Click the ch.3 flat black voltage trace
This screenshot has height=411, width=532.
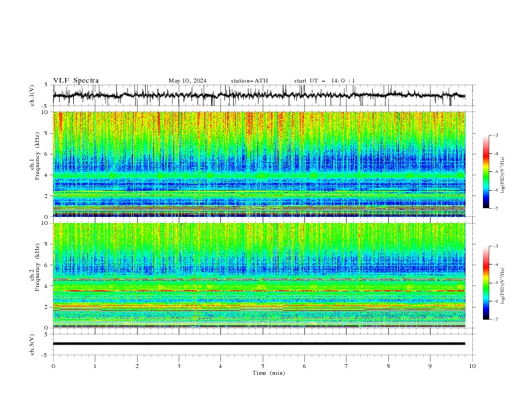point(259,344)
